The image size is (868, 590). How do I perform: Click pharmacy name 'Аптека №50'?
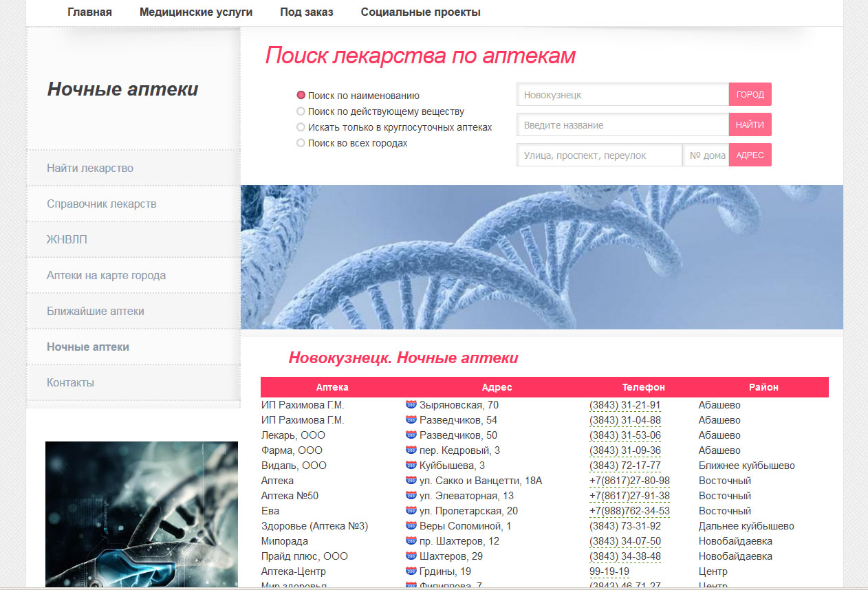click(x=290, y=496)
